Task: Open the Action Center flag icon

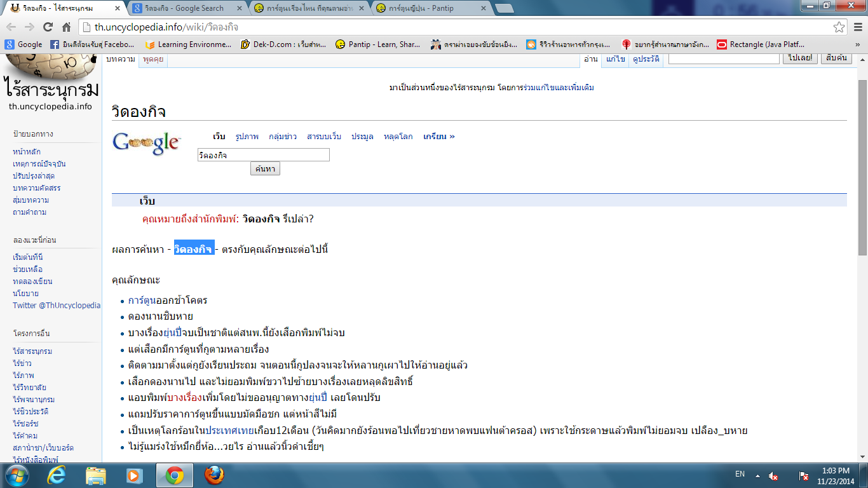Action: coord(804,475)
